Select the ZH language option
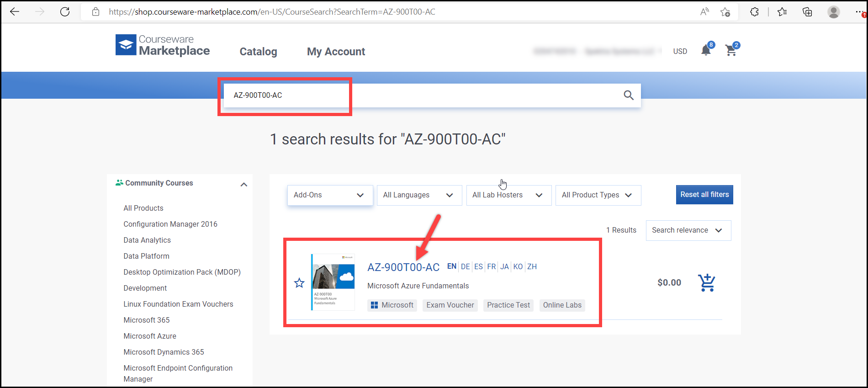Image resolution: width=868 pixels, height=388 pixels. pos(532,266)
